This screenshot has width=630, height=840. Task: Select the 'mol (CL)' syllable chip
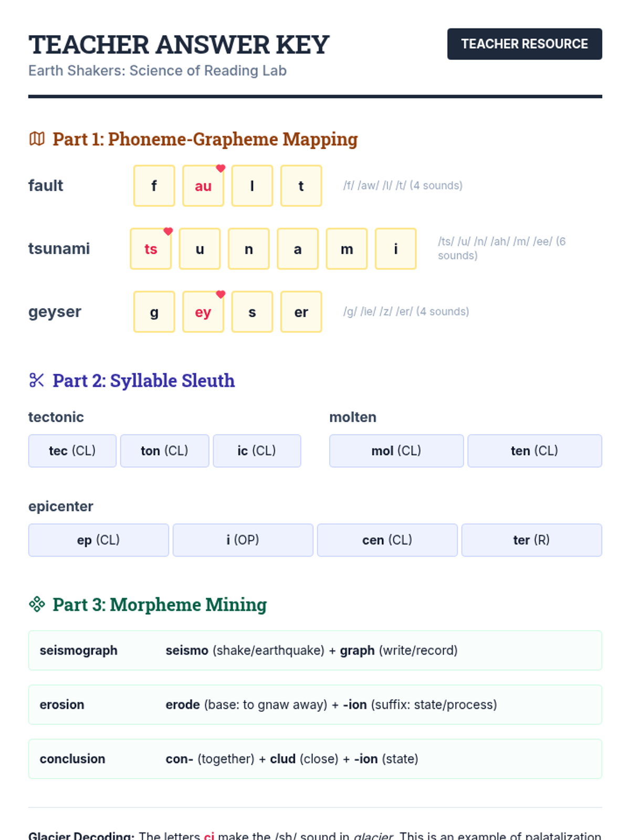coord(396,451)
